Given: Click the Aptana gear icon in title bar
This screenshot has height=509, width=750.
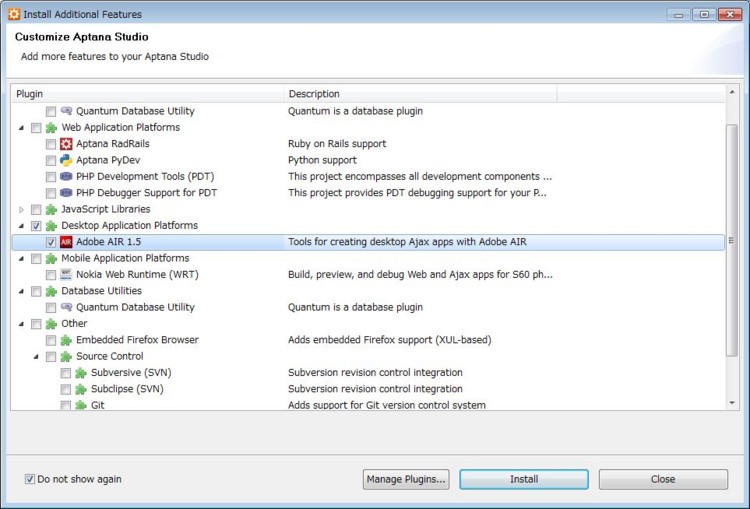Looking at the screenshot, I should pyautogui.click(x=14, y=14).
